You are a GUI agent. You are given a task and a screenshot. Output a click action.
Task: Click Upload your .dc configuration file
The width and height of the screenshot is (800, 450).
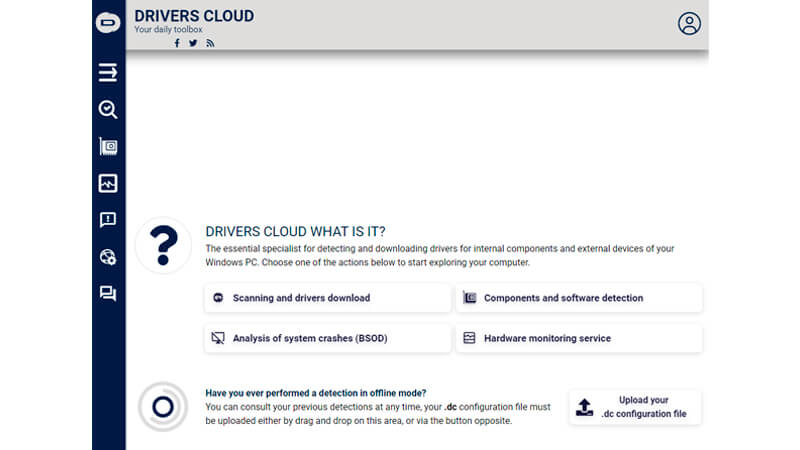click(x=635, y=407)
